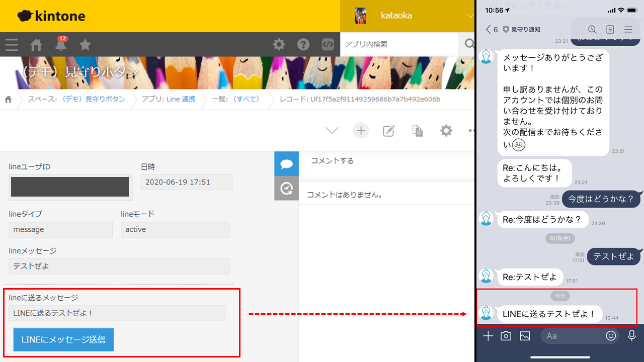Go to kintone home icon in toolbar
The height and width of the screenshot is (362, 644).
click(x=36, y=45)
